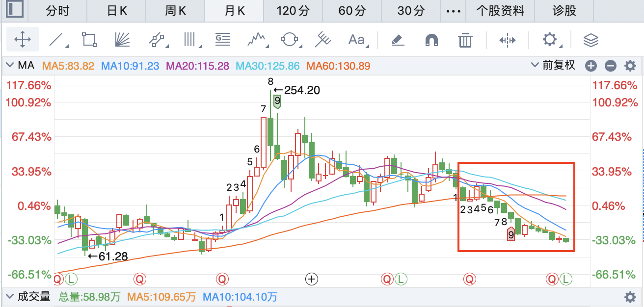The image size is (644, 307).
Task: Click the trash icon to delete drawings
Action: (x=465, y=40)
